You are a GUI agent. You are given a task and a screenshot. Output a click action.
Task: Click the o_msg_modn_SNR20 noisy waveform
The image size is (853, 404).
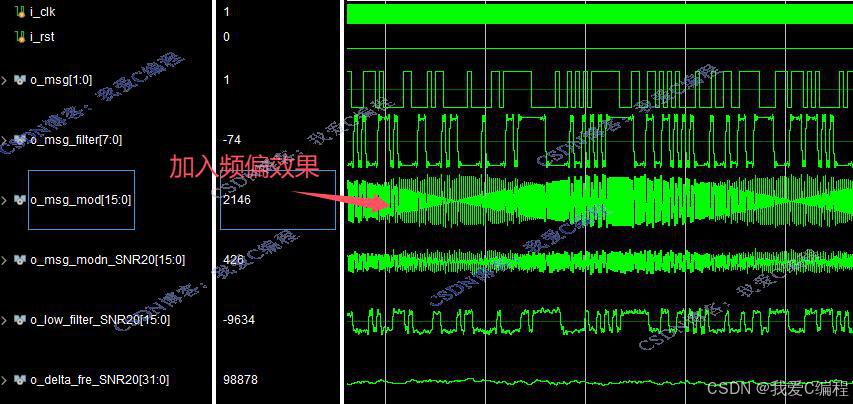click(x=599, y=261)
